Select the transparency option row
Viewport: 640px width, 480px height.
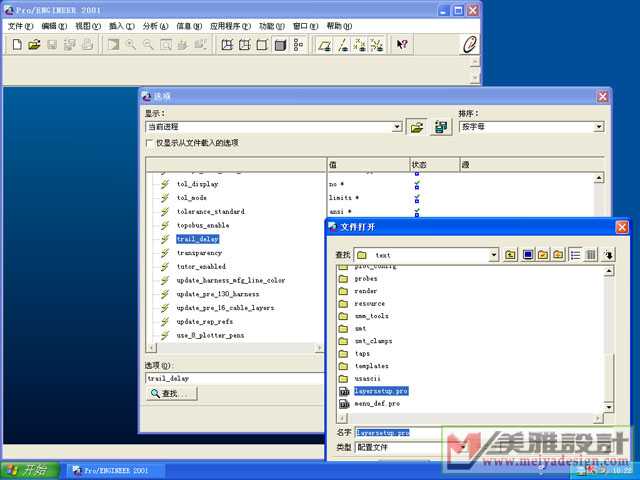(199, 253)
